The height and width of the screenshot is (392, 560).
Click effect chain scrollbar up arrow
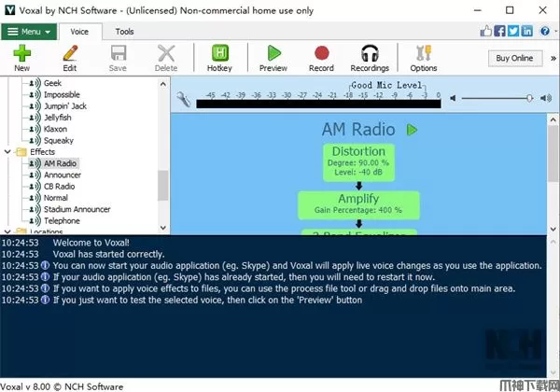553,119
